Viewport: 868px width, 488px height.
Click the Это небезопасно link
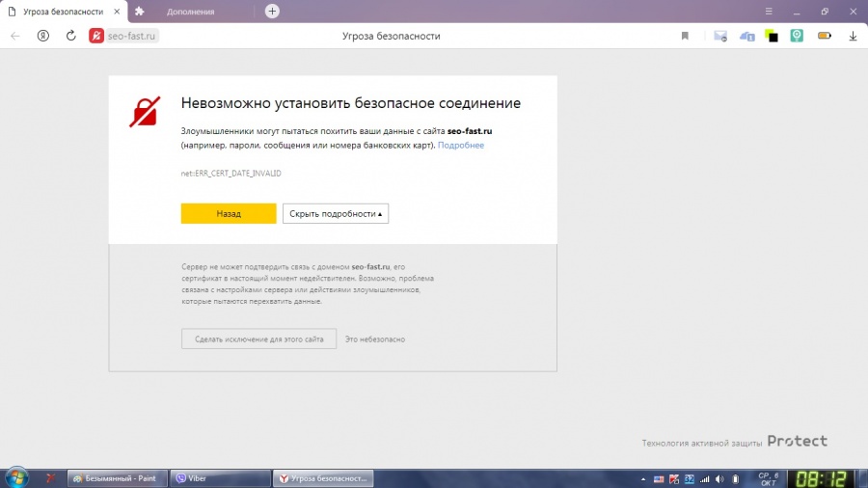[375, 339]
